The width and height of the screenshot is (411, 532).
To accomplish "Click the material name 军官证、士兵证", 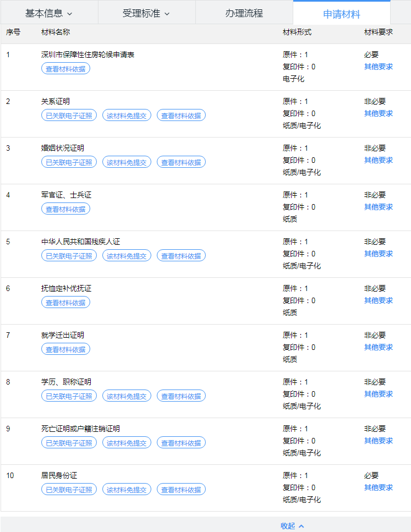I will coord(66,195).
